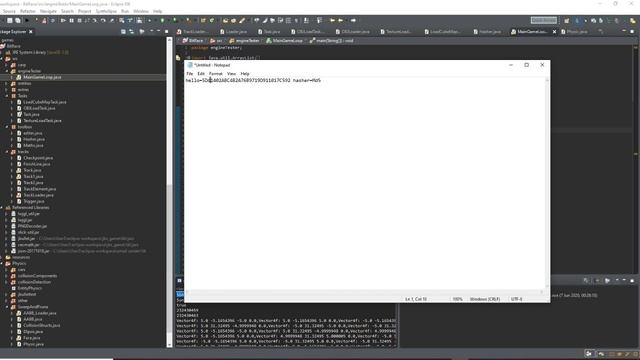The width and height of the screenshot is (640, 360).
Task: Collapse the tracks package in tree
Action: coord(7,152)
